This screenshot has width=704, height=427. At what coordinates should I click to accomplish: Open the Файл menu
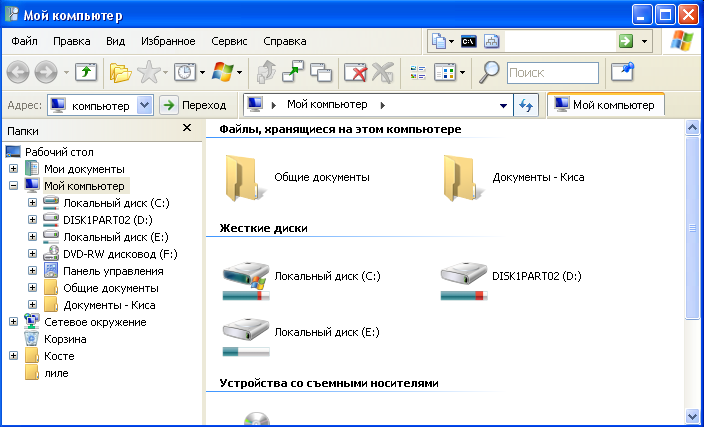coord(24,41)
